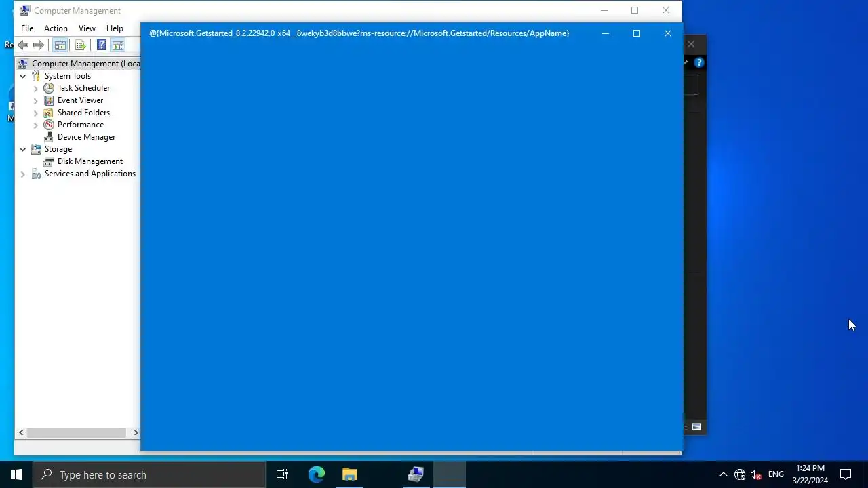Expand the Event Viewer node
This screenshot has width=868, height=488.
pos(36,100)
